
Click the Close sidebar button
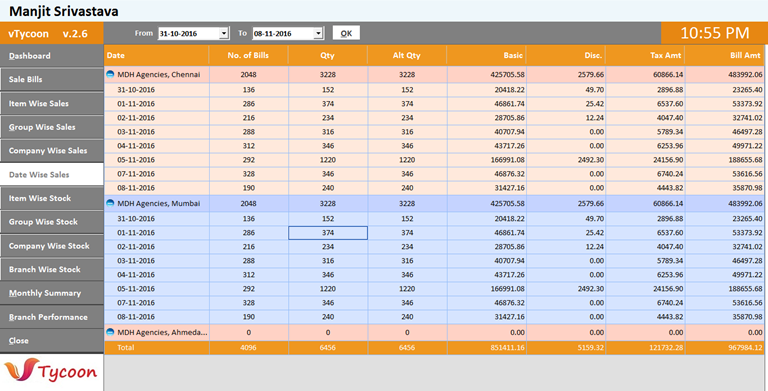point(51,341)
